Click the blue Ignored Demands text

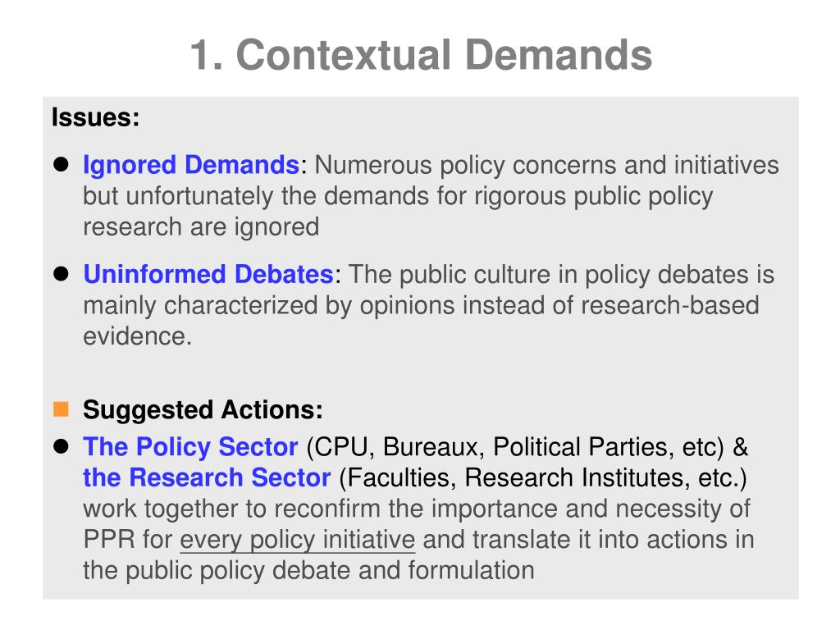[x=190, y=165]
